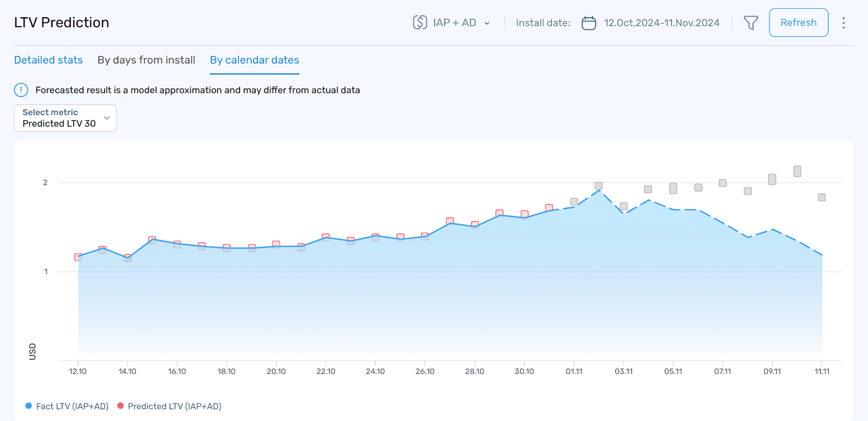Screen dimensions: 868x421
Task: Click the 07.11 x-axis date label
Action: click(723, 371)
